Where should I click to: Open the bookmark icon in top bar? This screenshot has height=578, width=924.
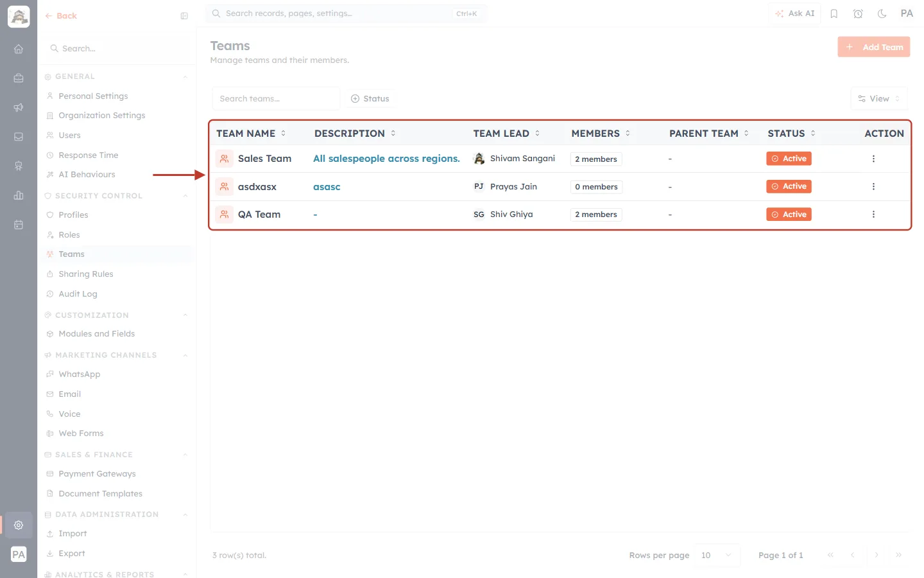point(834,13)
